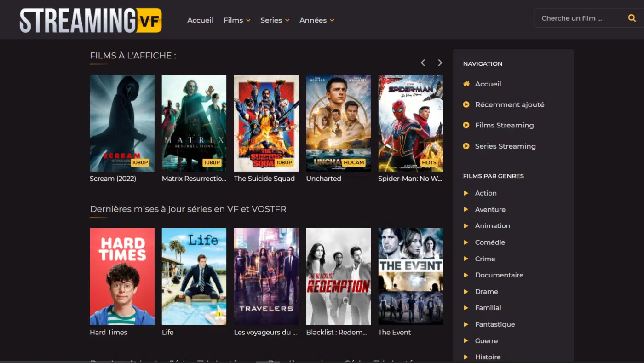Advance the carousel with the right arrow
This screenshot has width=644, height=363.
440,63
